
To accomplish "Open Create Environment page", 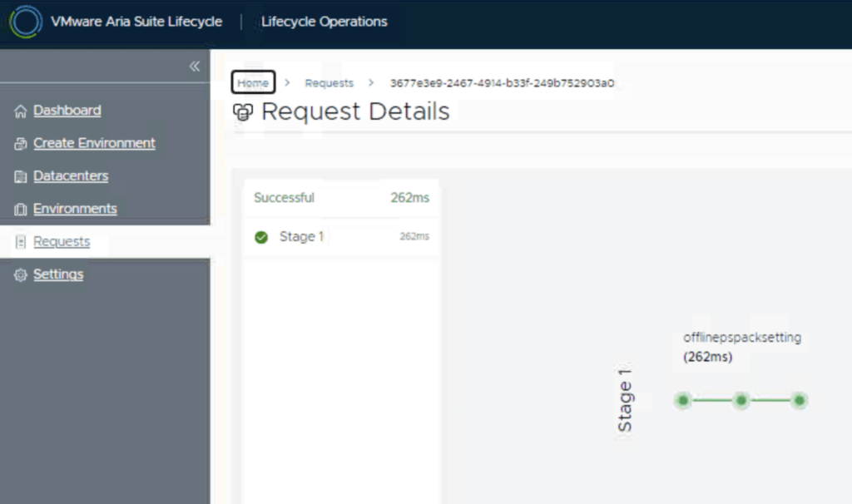I will [x=94, y=143].
